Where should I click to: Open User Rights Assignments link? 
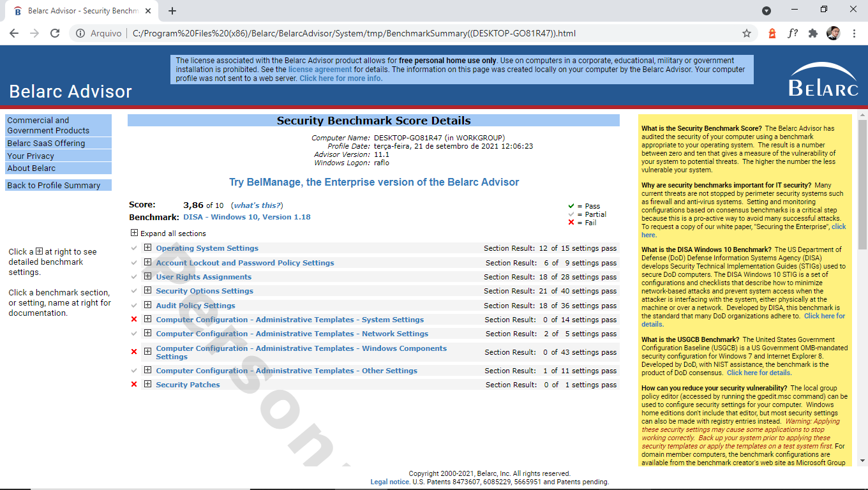click(x=204, y=277)
